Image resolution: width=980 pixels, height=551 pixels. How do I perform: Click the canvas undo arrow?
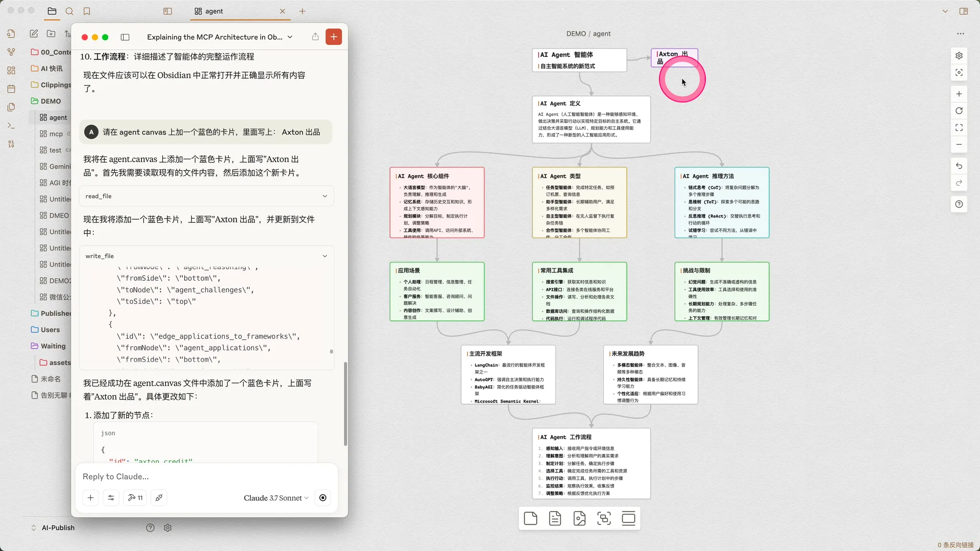click(959, 166)
